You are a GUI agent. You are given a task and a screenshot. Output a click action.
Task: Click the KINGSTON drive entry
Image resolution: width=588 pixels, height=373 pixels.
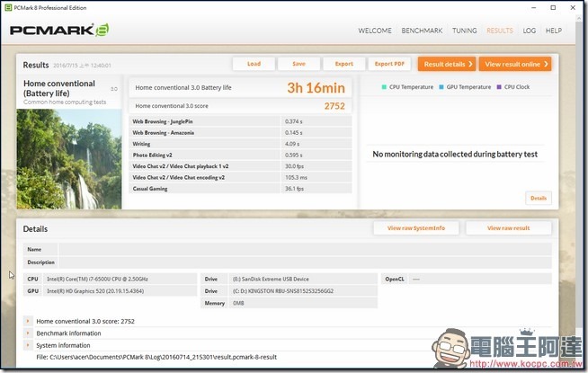click(x=283, y=291)
